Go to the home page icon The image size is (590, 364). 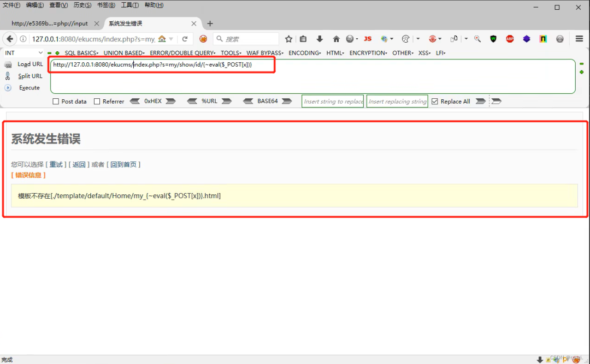[x=336, y=39]
